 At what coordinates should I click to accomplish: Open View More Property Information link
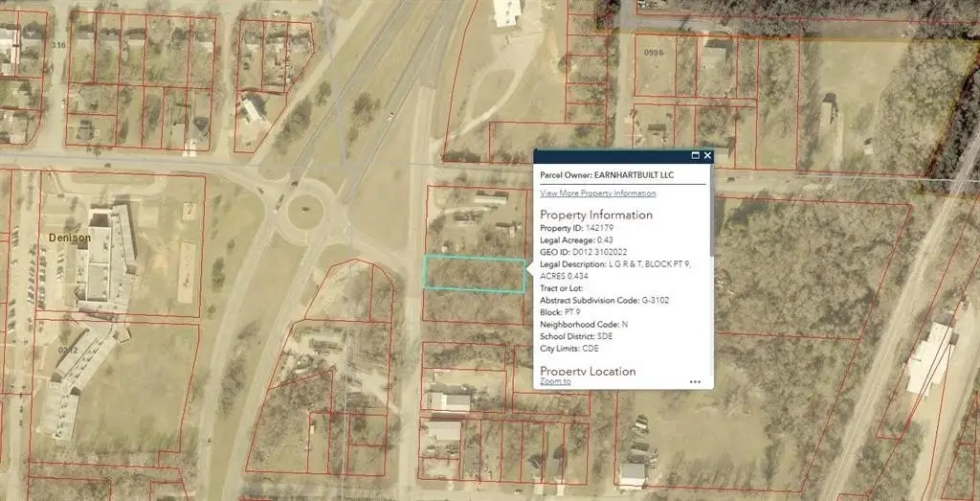click(x=597, y=194)
